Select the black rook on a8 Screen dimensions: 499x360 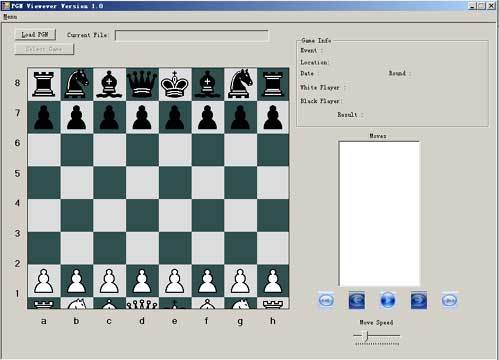(44, 84)
